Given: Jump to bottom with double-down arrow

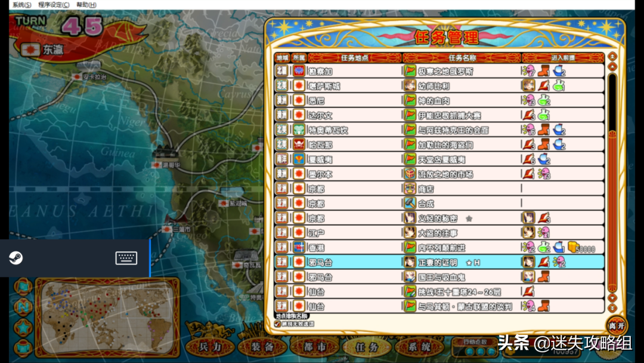Looking at the screenshot, I should click(612, 307).
